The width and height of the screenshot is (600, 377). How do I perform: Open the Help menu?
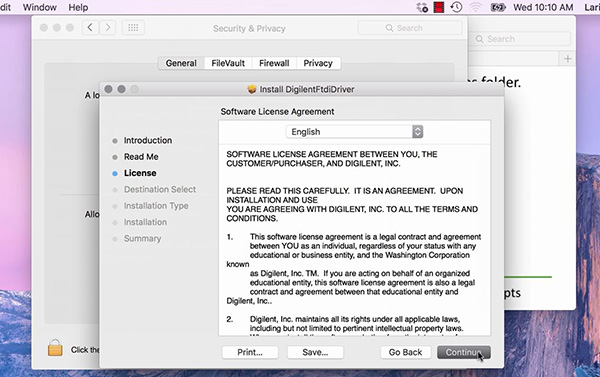78,7
